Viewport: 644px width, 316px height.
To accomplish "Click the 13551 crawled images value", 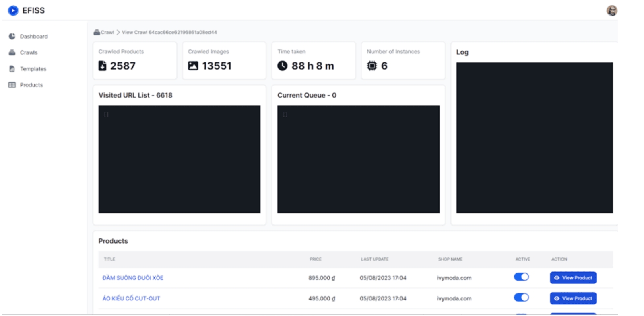I will pos(217,66).
